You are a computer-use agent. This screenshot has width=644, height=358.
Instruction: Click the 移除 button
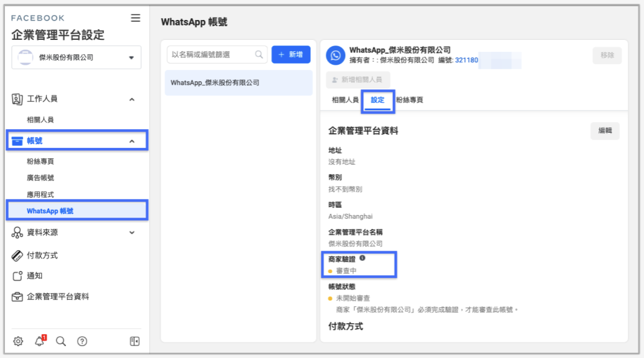tap(607, 55)
